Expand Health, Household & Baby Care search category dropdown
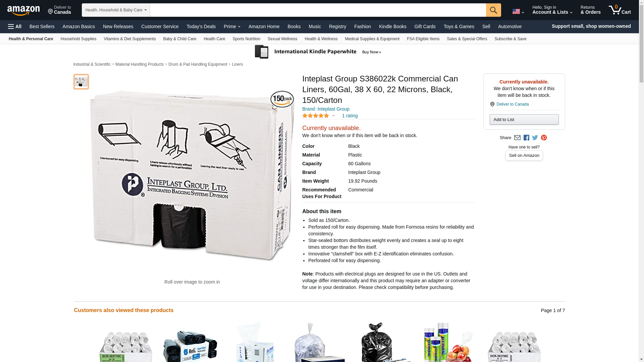Image resolution: width=644 pixels, height=362 pixels. (x=116, y=10)
